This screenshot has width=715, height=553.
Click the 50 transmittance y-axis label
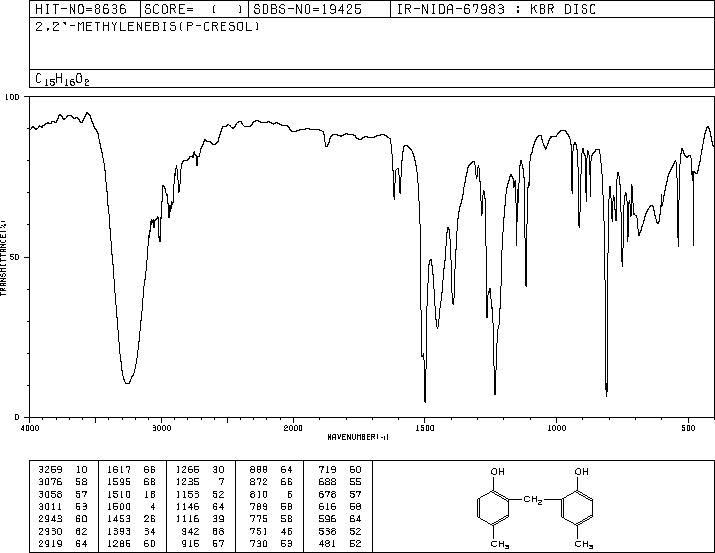(15, 258)
